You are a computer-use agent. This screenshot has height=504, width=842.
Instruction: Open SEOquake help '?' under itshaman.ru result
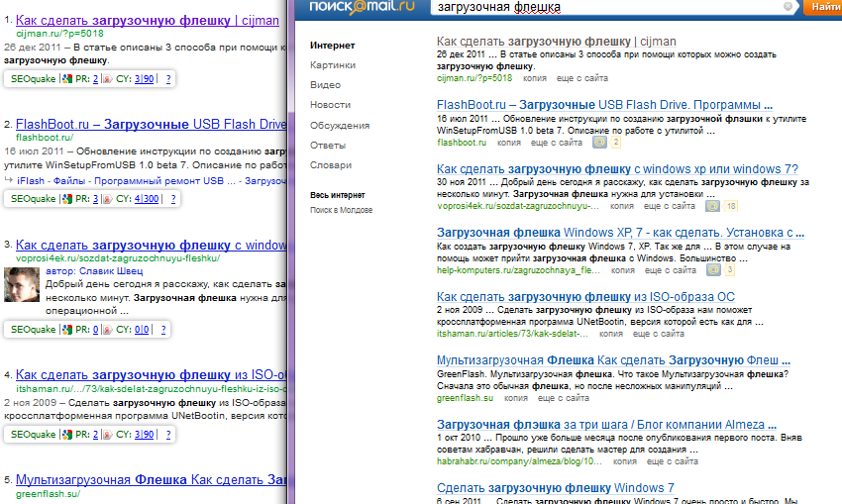[168, 435]
